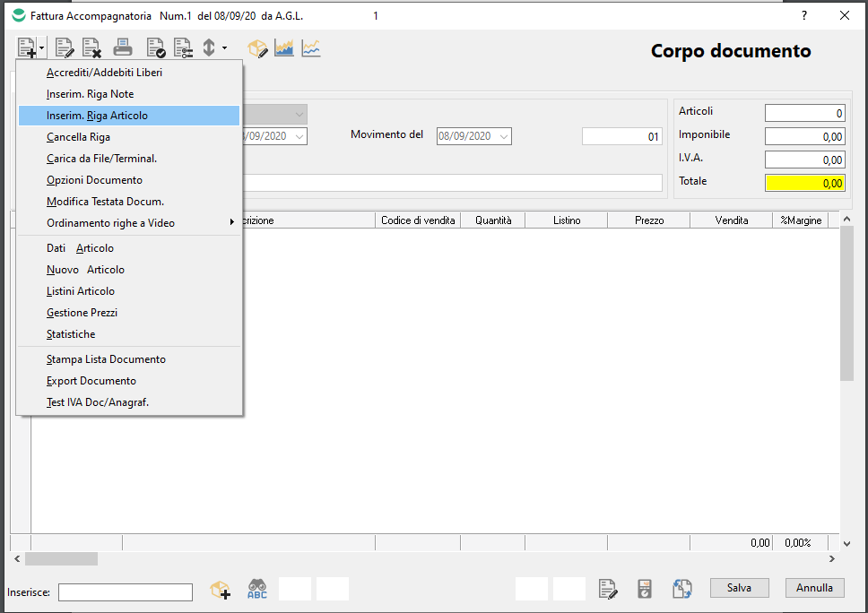Click the edit document row icon in toolbar
Image resolution: width=868 pixels, height=613 pixels.
click(65, 47)
